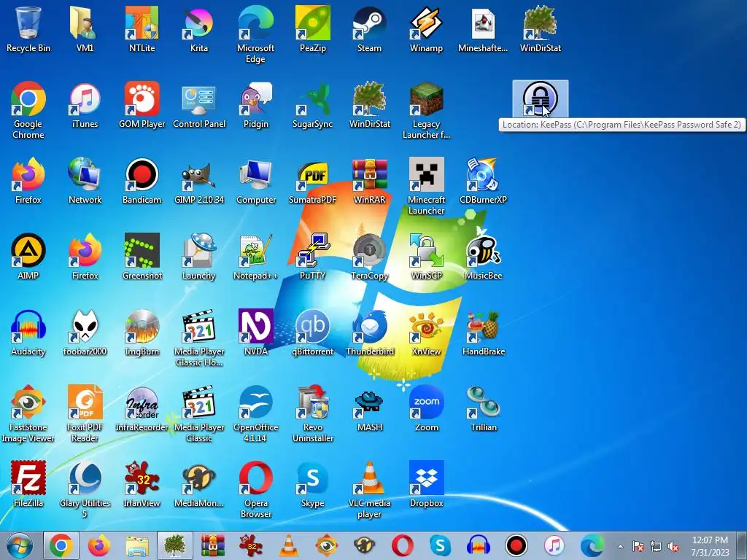Viewport: 747px width, 560px height.
Task: Open Windows Explorer from the taskbar
Action: click(x=136, y=545)
